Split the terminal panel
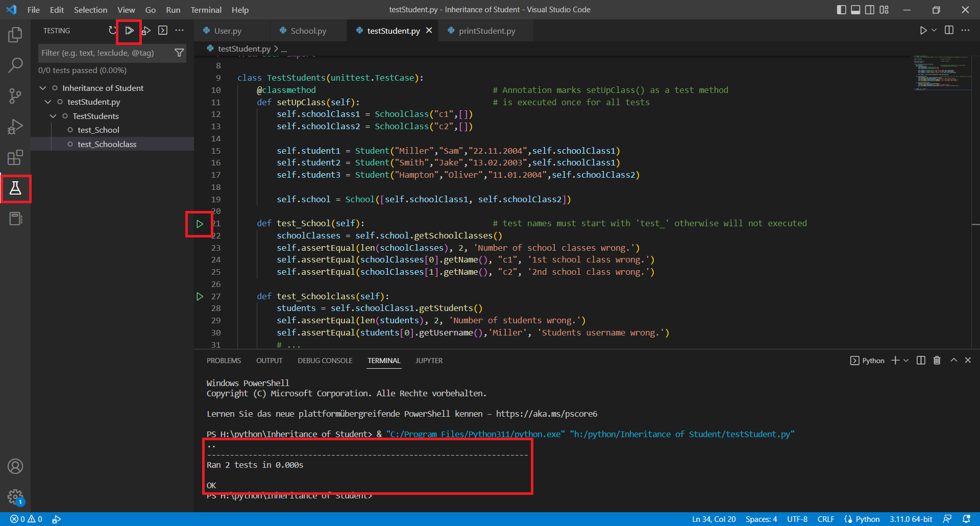Viewport: 980px width, 526px height. [x=921, y=361]
